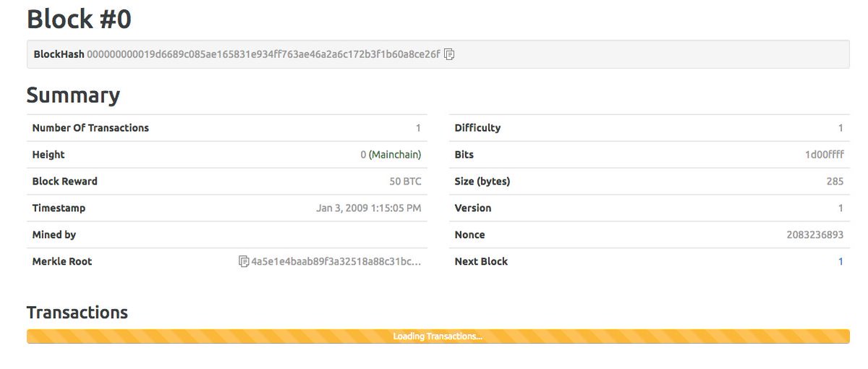Select the BlockHash value starting 000000000019d668
Viewport: 868px width, 369px height.
(x=263, y=54)
